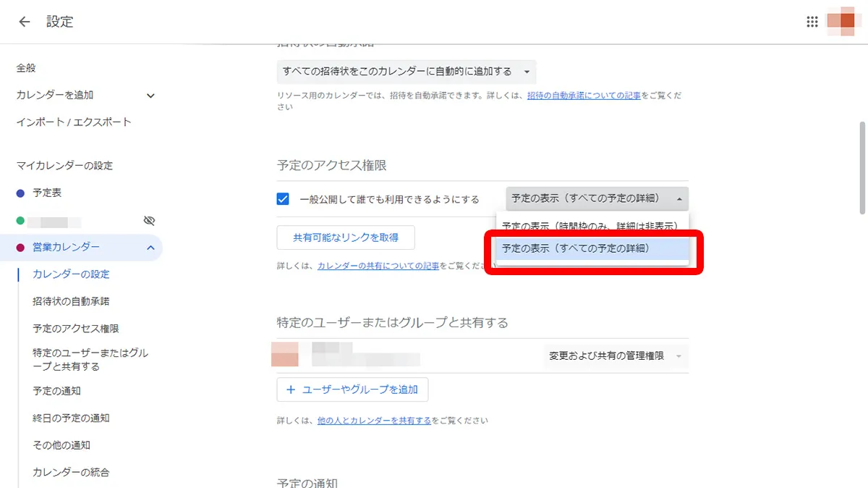The height and width of the screenshot is (488, 868).
Task: Click the 共有可能なリンクを取得 button
Action: (x=345, y=237)
